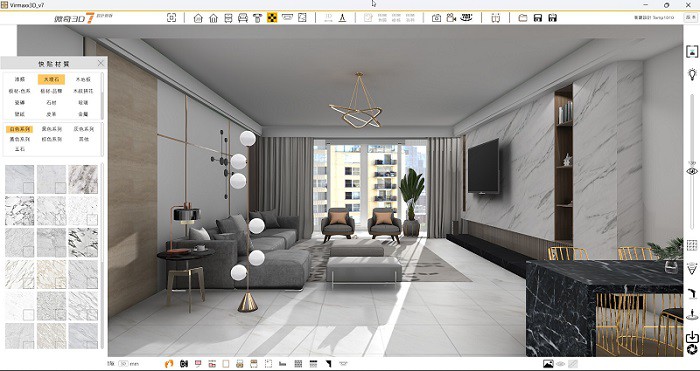The width and height of the screenshot is (700, 371).
Task: Switch to the 玻璃 material category
Action: 83,102
